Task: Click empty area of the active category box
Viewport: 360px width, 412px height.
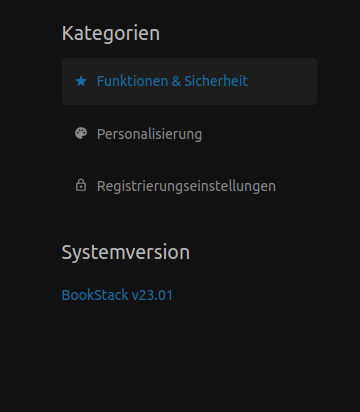Action: (x=283, y=81)
